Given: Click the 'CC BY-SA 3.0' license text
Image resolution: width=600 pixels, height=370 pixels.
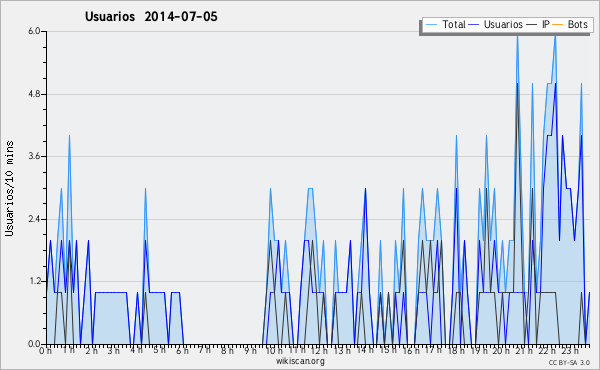Looking at the screenshot, I should pyautogui.click(x=569, y=362).
